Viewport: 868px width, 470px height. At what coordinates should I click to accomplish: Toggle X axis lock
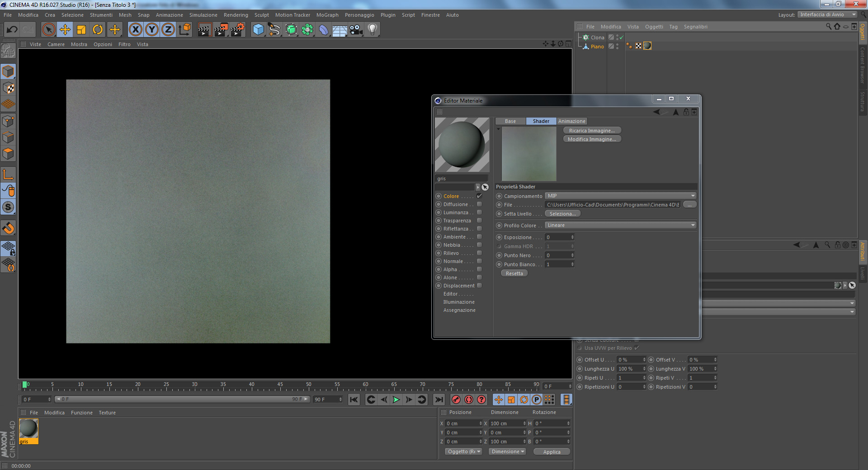tap(135, 30)
